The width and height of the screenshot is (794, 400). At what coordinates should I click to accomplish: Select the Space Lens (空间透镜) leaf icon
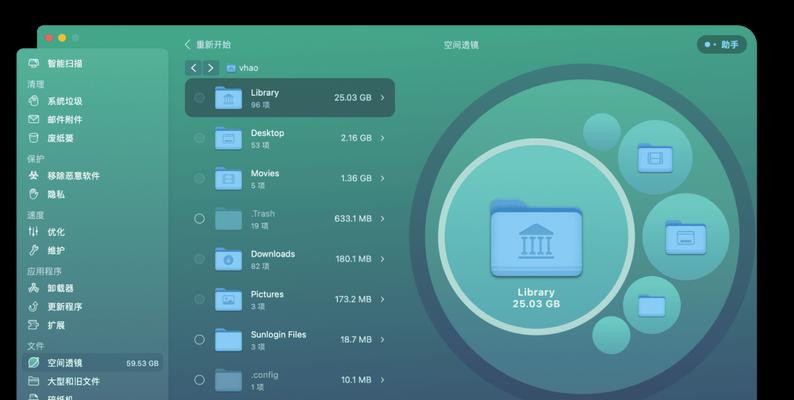[33, 363]
